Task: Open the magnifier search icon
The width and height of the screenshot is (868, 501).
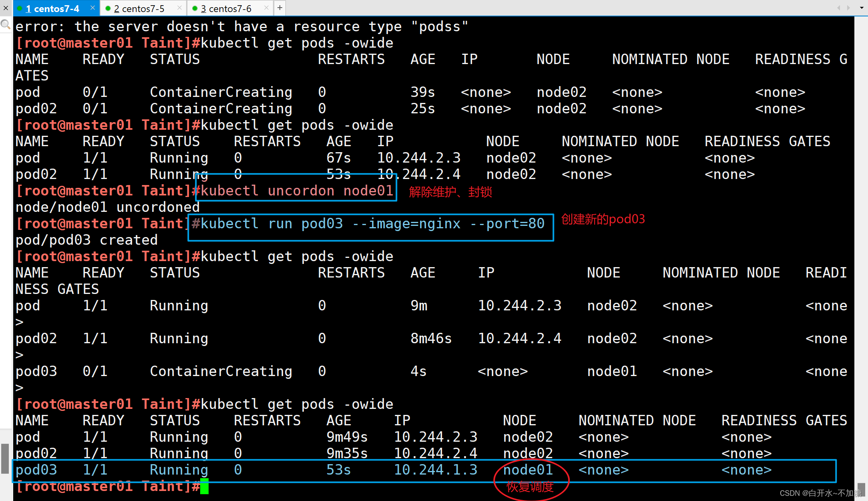Action: (x=6, y=24)
